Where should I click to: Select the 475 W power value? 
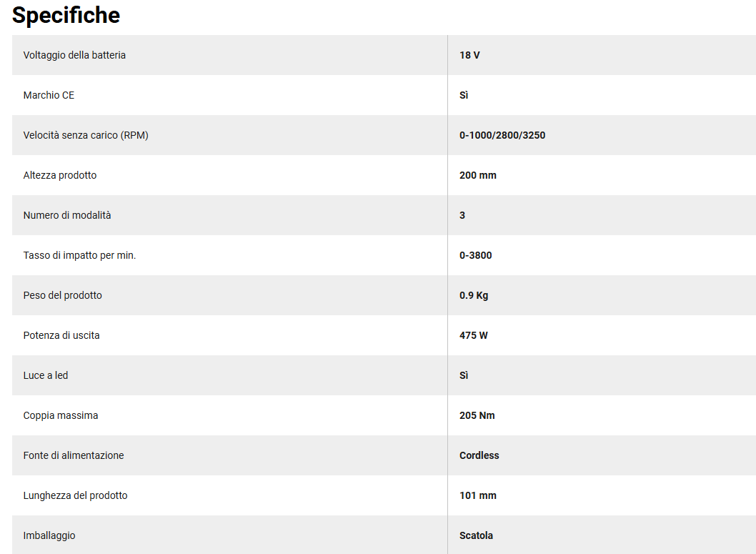[474, 335]
